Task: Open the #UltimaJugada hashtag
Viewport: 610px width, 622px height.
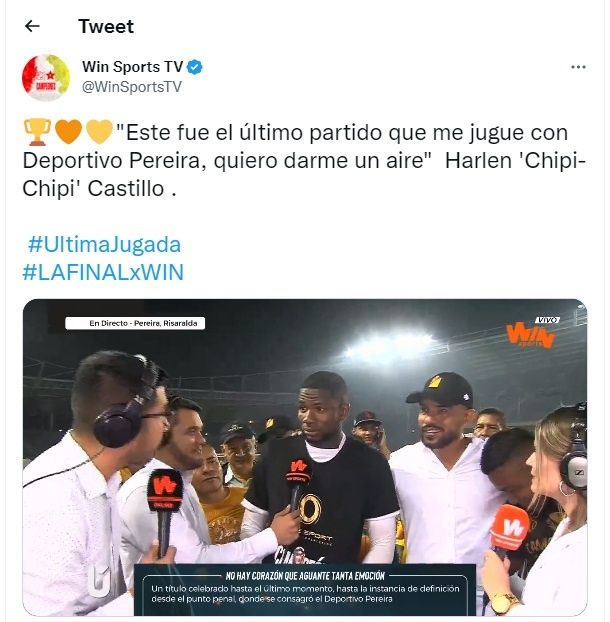Action: click(104, 244)
